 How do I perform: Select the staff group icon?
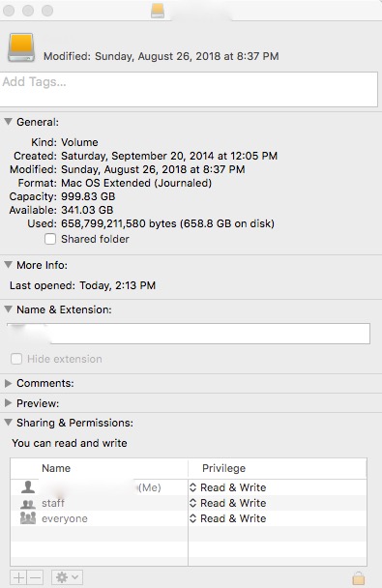(x=28, y=503)
